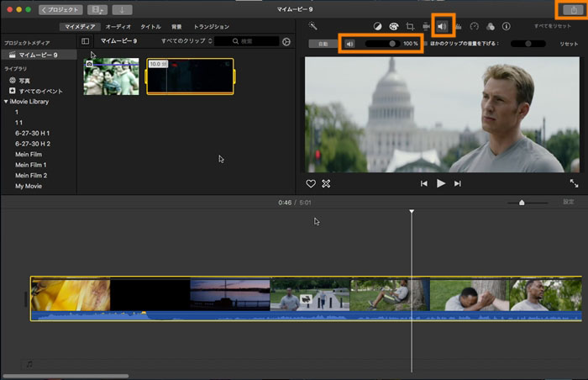588x380 pixels.
Task: Collapse the iMovie Library tree
Action: (6, 102)
